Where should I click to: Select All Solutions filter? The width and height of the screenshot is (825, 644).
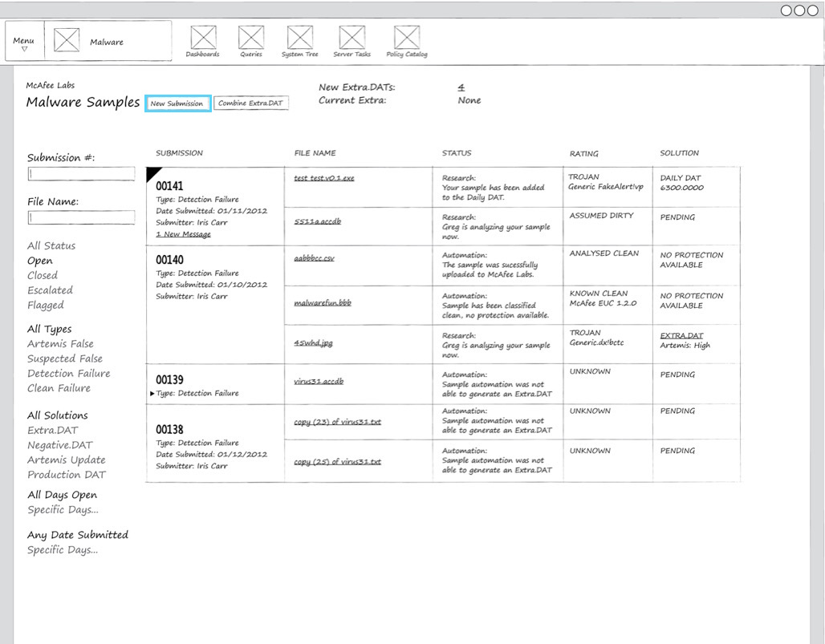pos(58,415)
